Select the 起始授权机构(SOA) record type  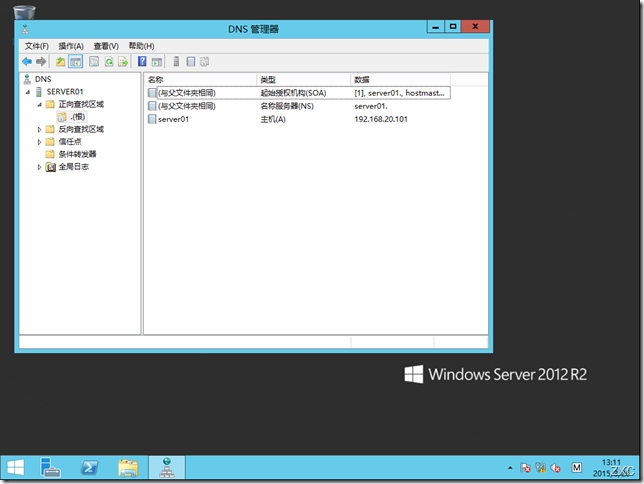coord(293,93)
